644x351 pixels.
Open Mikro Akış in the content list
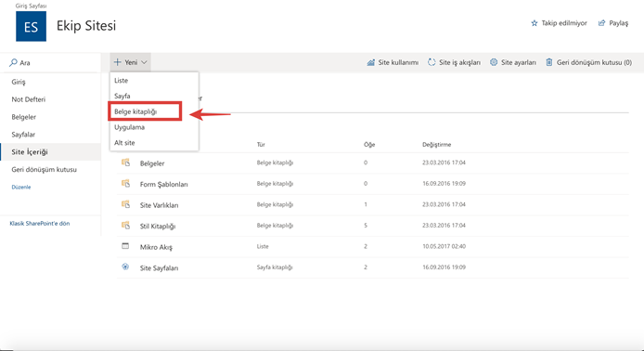coord(156,247)
